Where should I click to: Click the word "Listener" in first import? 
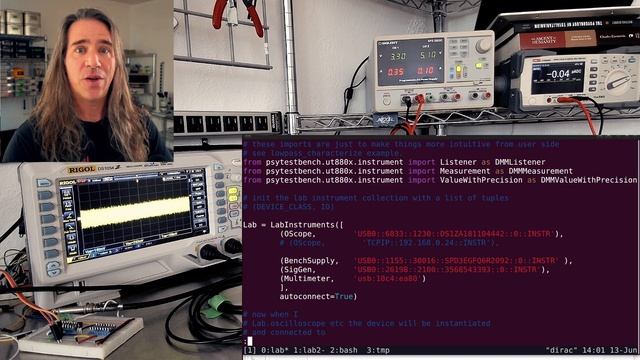458,162
